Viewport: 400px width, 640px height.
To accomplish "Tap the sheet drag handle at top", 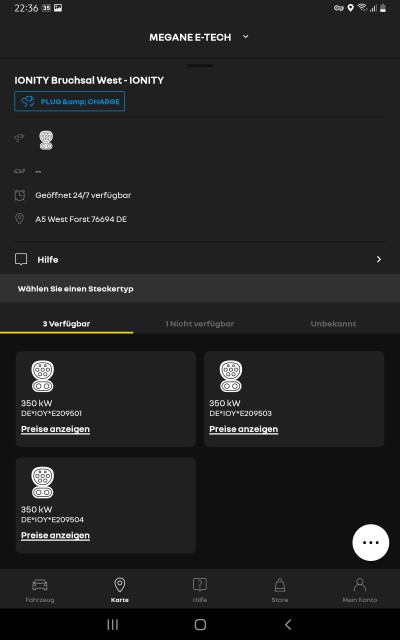I will pos(200,65).
